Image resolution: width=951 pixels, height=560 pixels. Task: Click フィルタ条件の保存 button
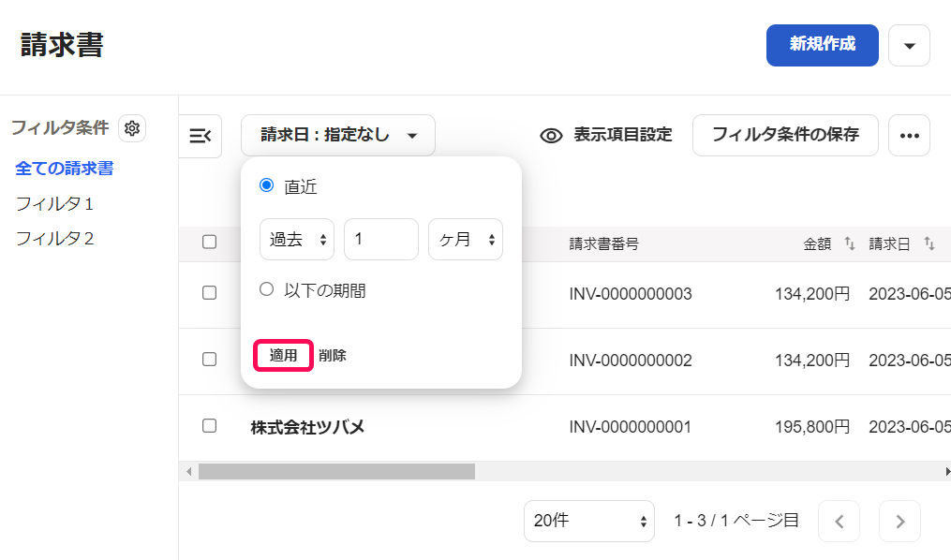pyautogui.click(x=785, y=135)
